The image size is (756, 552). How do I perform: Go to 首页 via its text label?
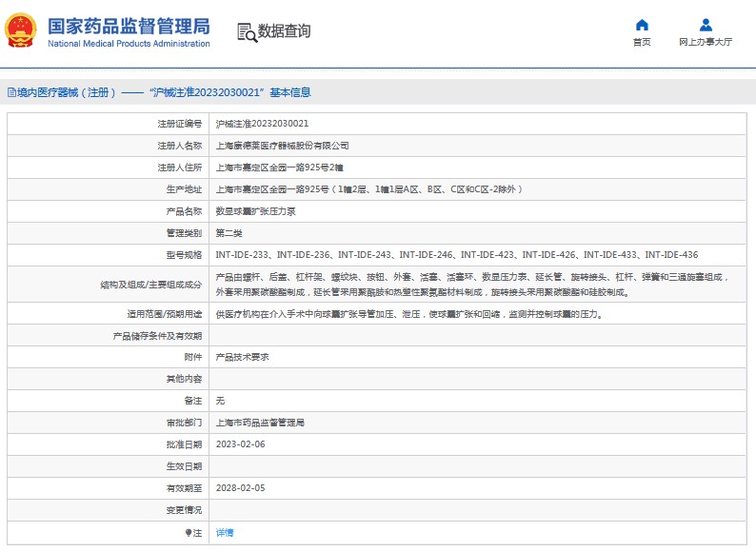642,43
